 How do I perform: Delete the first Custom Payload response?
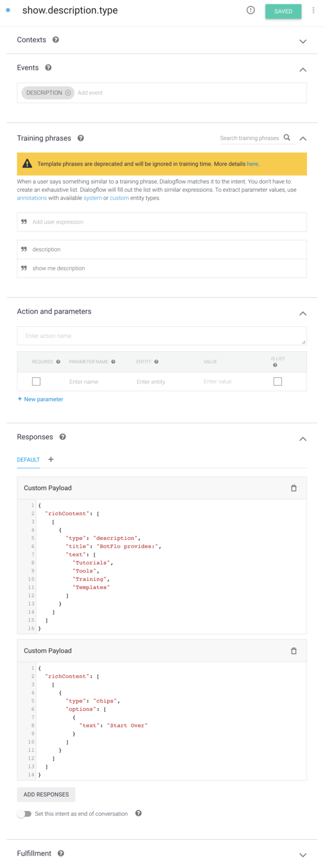294,488
